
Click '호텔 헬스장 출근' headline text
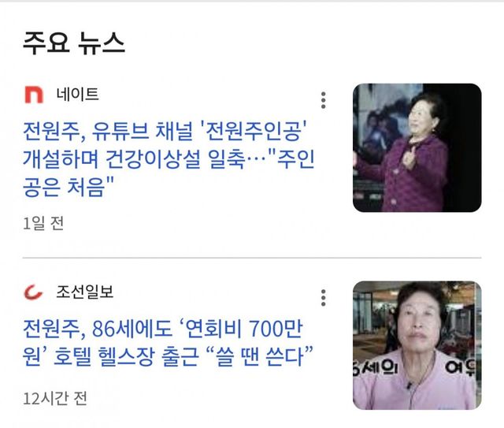(x=126, y=356)
